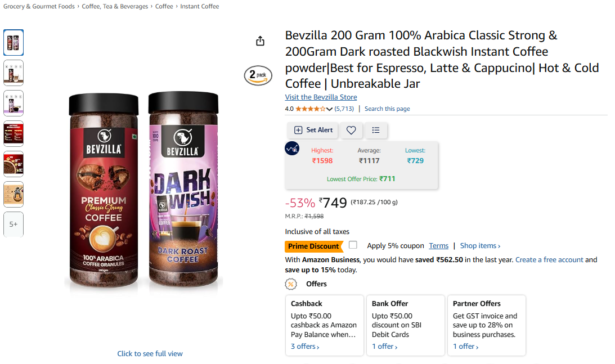Add product to wishlist with heart icon
The width and height of the screenshot is (615, 364).
pyautogui.click(x=351, y=130)
